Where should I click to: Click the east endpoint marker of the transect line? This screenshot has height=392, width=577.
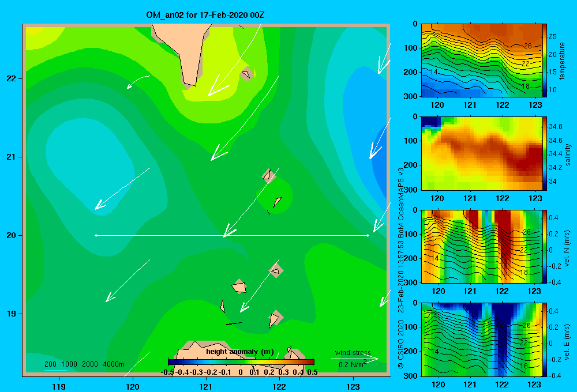pos(368,235)
